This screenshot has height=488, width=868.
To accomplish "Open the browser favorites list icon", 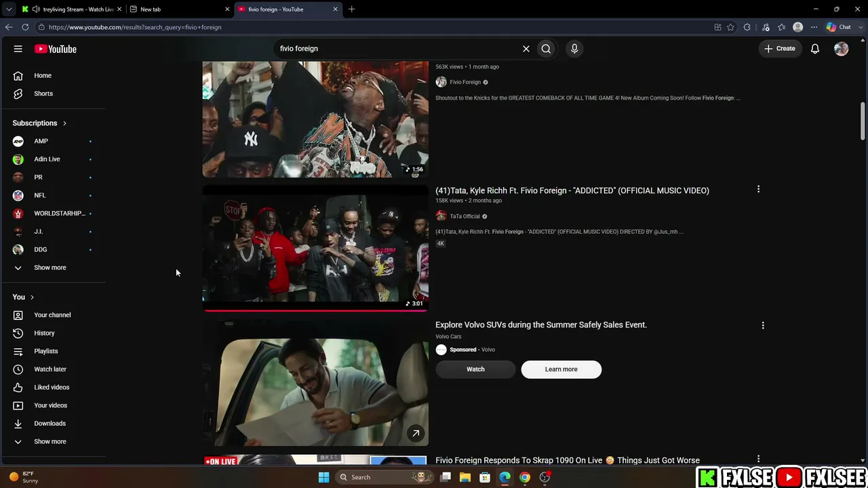I will [782, 27].
